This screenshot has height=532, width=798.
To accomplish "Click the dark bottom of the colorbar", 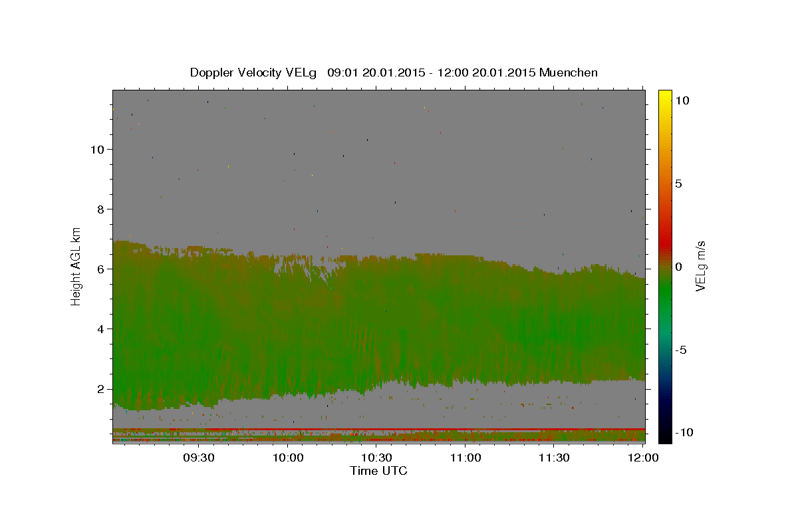I will (664, 434).
